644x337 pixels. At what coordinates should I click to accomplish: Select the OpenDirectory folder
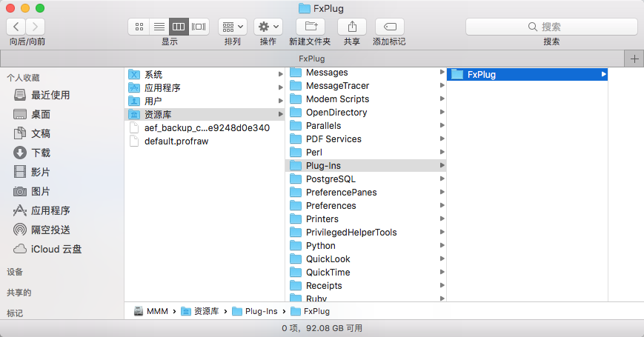tap(365, 113)
